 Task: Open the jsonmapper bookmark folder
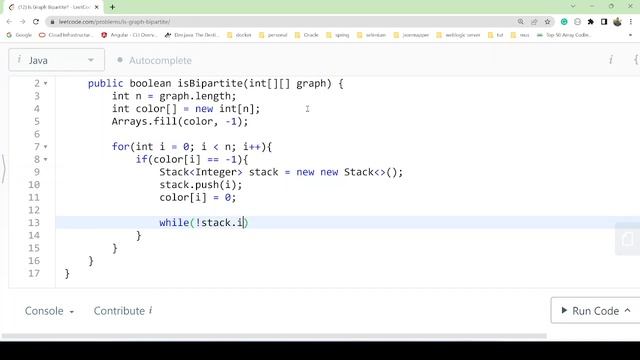(411, 35)
